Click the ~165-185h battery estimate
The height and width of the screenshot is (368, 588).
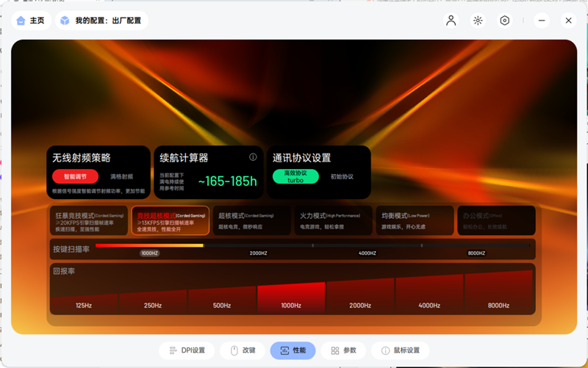(x=227, y=181)
